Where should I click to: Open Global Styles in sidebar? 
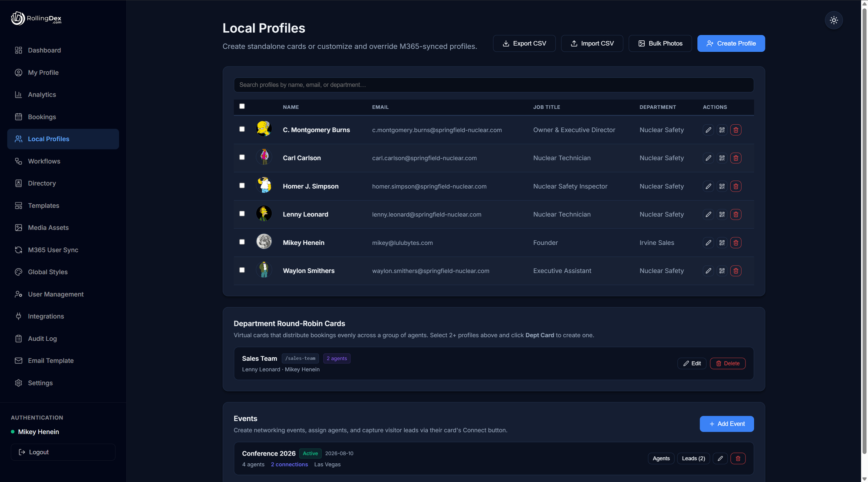click(63, 272)
